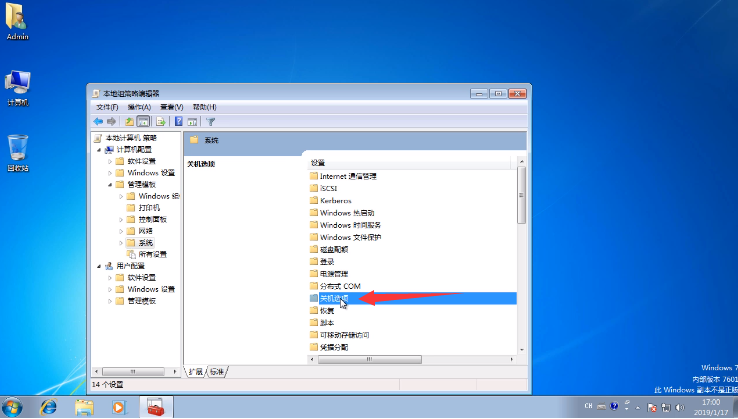This screenshot has width=738, height=419.
Task: Open the Windows Start orb
Action: coord(12,407)
